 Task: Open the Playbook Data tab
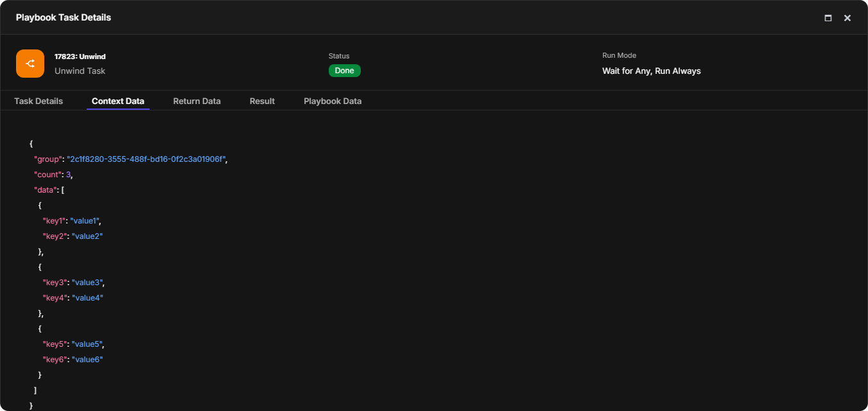click(x=333, y=101)
